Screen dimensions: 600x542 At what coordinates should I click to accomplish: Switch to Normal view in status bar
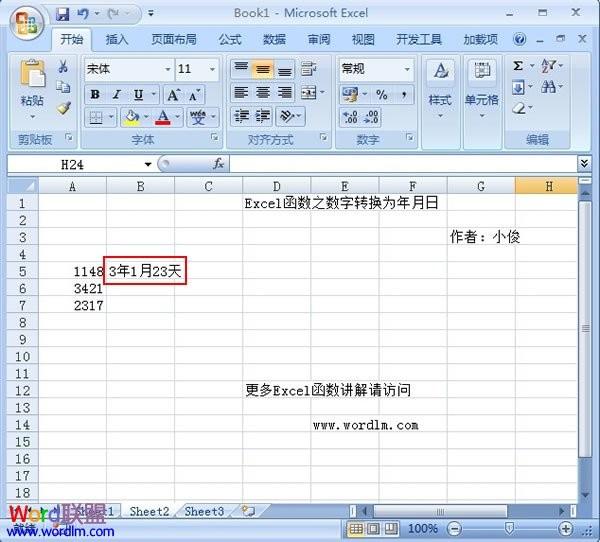coord(356,529)
